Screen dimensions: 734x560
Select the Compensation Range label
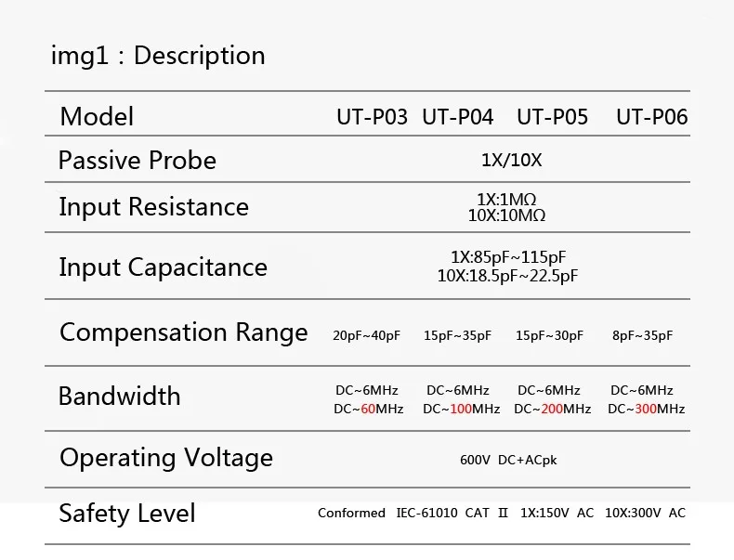183,332
